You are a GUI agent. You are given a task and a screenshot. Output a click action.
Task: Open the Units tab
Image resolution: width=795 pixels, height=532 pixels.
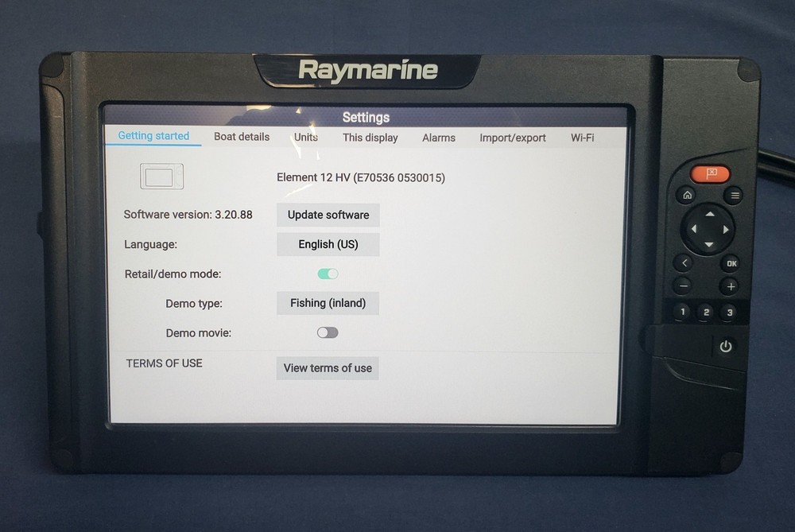point(306,138)
